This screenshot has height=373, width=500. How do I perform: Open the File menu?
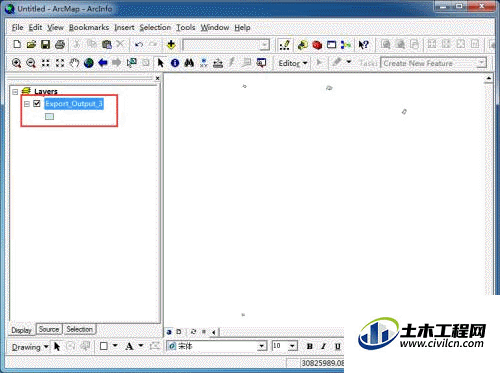pyautogui.click(x=17, y=28)
